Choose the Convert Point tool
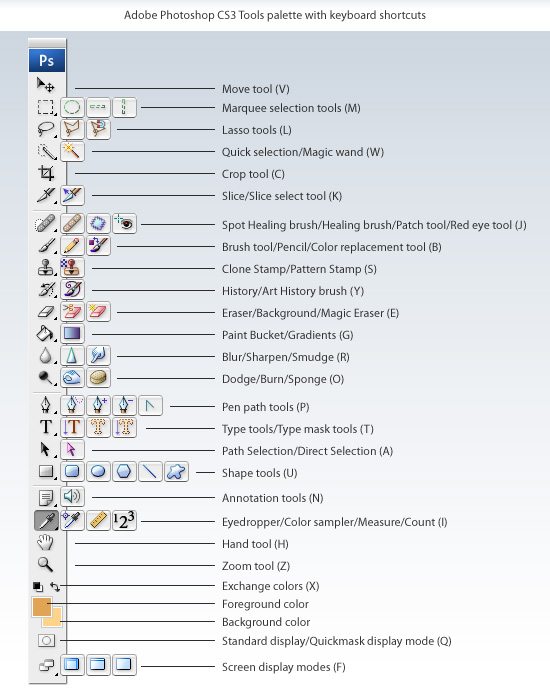The image size is (550, 700). (x=150, y=405)
